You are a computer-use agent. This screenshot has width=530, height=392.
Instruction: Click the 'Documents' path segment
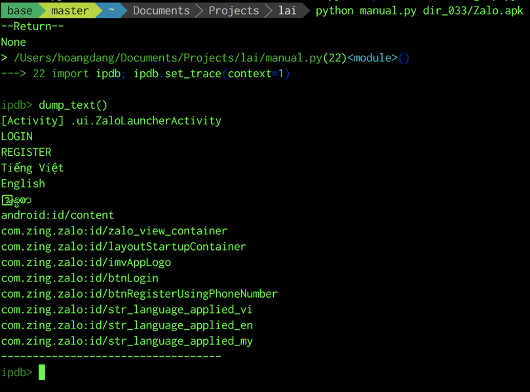point(161,10)
